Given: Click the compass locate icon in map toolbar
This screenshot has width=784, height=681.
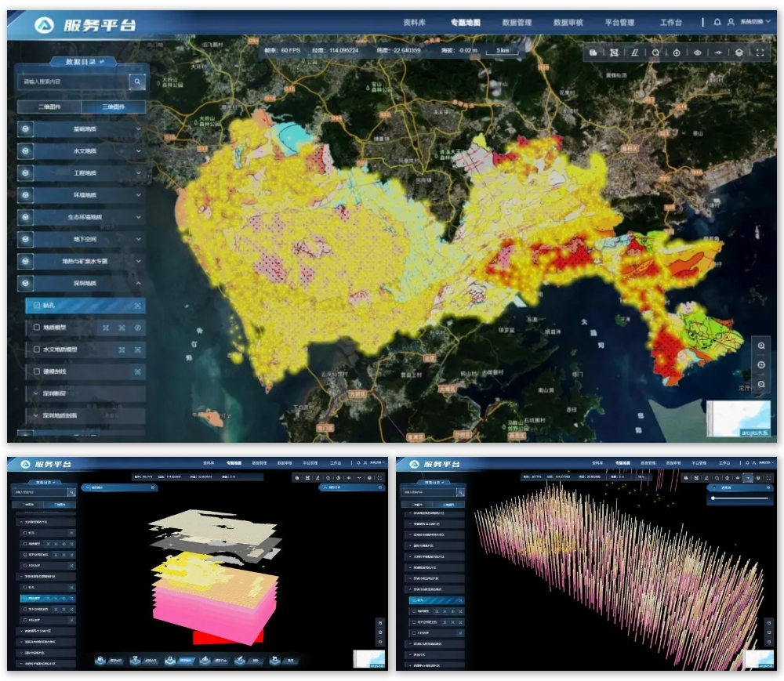Looking at the screenshot, I should pos(677,53).
